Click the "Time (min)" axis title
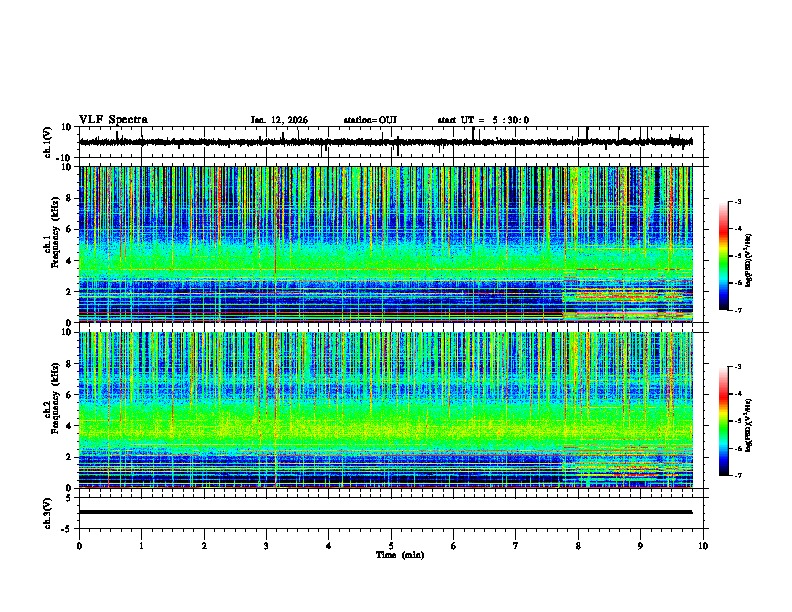 400,555
